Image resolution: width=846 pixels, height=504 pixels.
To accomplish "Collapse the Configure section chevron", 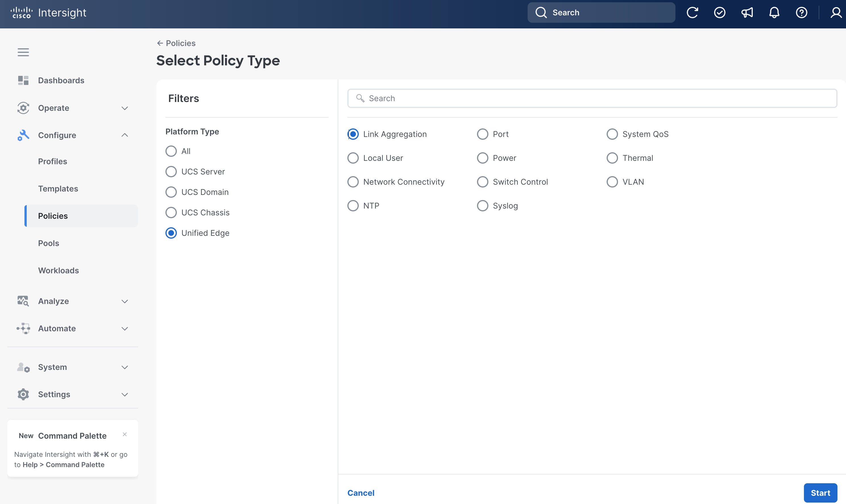I will click(125, 135).
